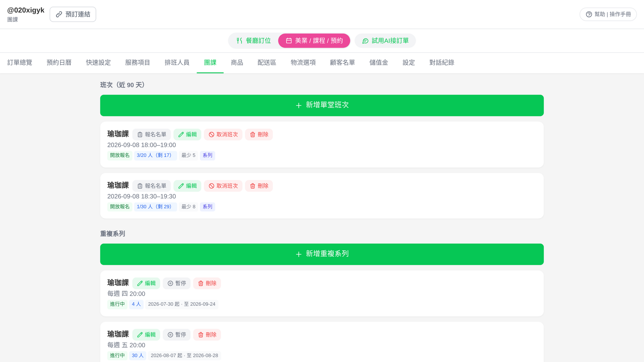Viewport: 644px width, 362px height.
Task: Open 設定 tab
Action: click(x=409, y=63)
